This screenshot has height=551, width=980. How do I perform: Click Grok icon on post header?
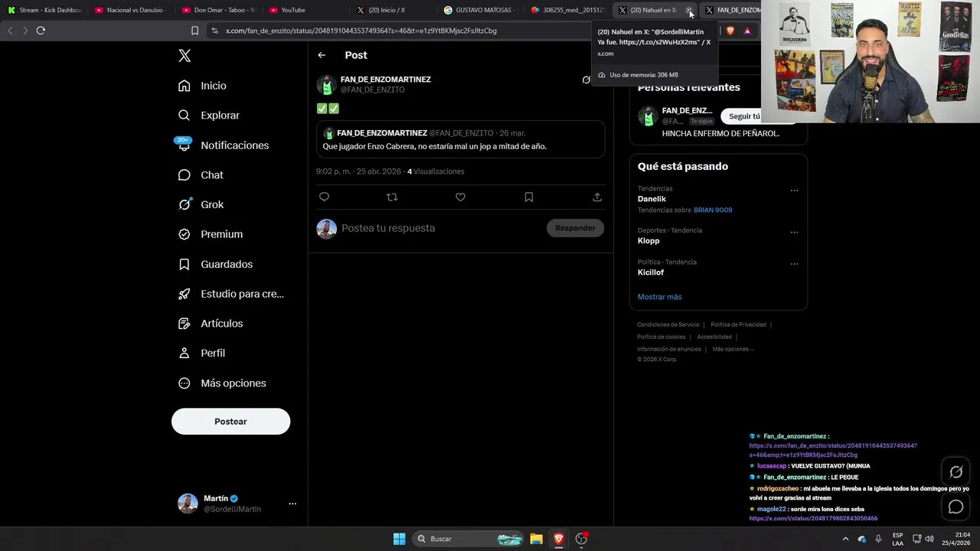click(586, 80)
